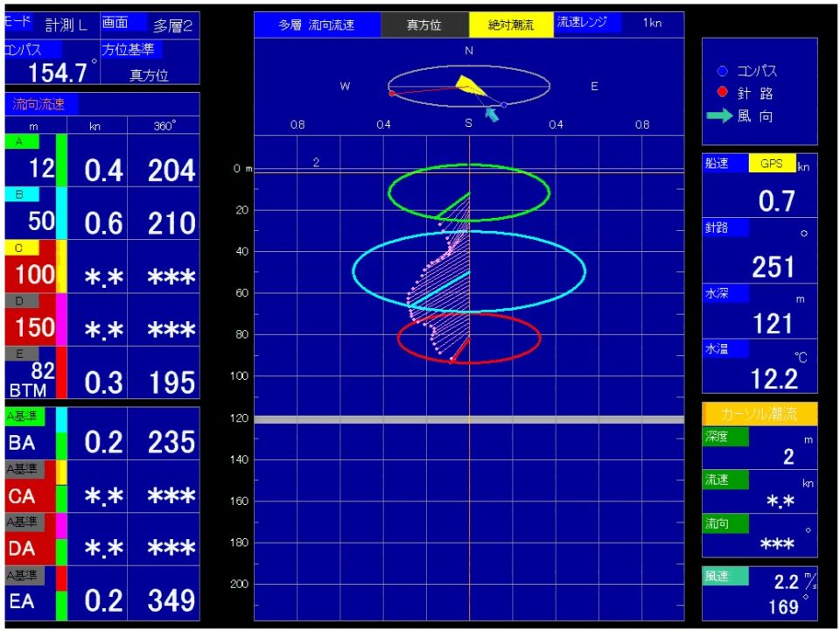Click the blue compass circle legend icon
The image size is (840, 631).
click(x=722, y=71)
